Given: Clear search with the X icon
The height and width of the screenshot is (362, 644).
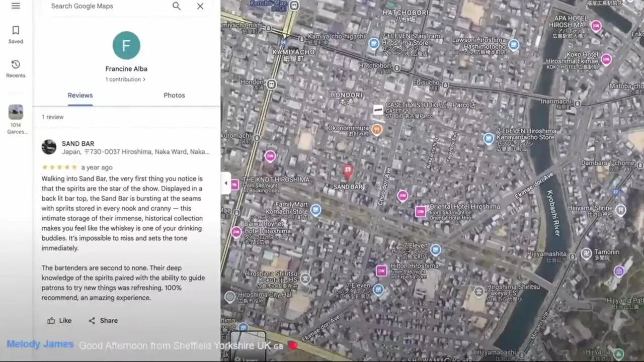Looking at the screenshot, I should pyautogui.click(x=200, y=6).
